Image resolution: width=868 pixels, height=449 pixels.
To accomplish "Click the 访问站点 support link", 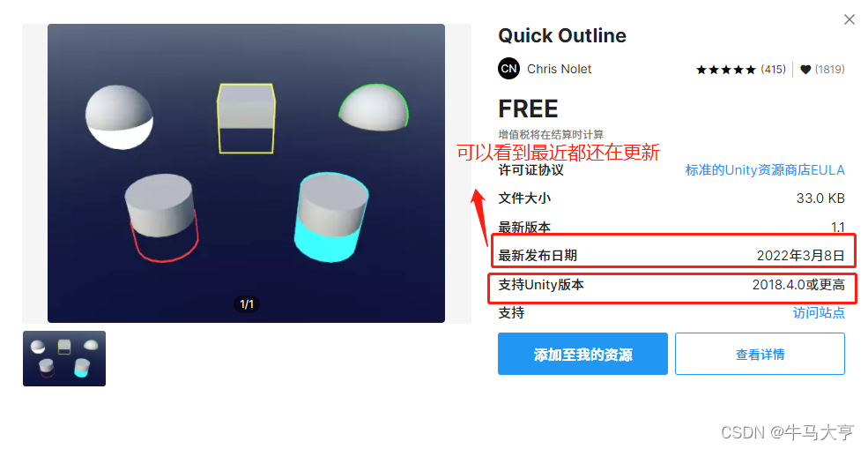I will 819,312.
